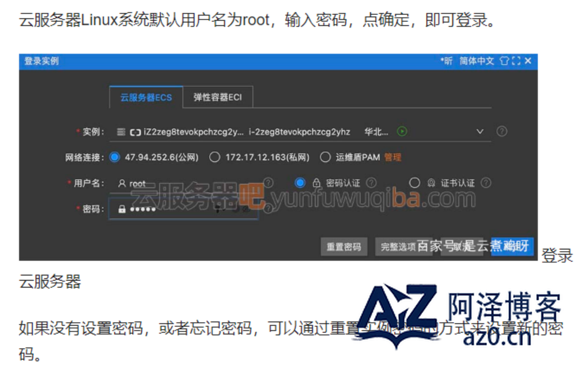Open the orange 管理 link

(393, 157)
